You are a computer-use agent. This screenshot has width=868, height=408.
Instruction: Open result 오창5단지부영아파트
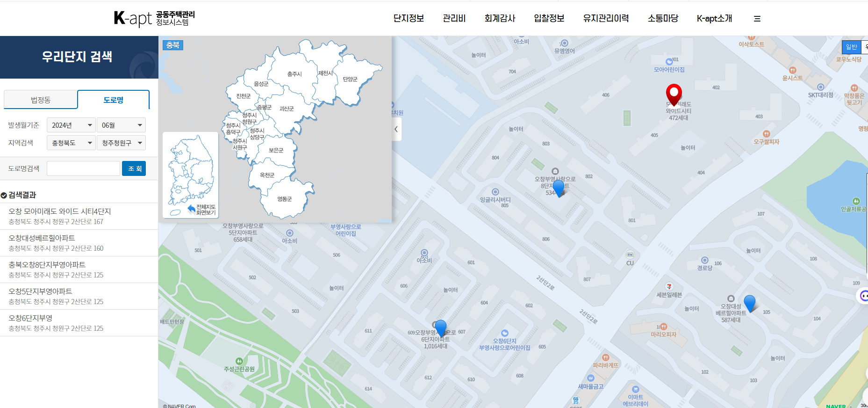coord(79,296)
